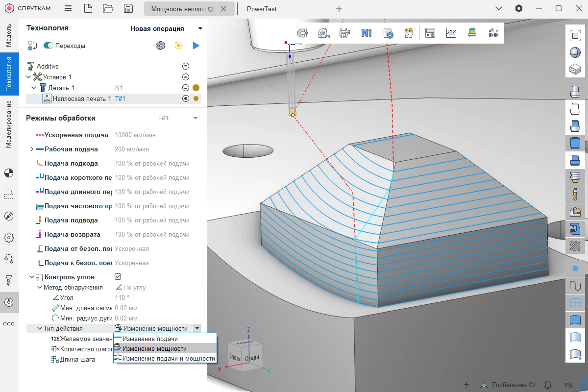This screenshot has width=588, height=392.
Task: Open the PowerTest document tab
Action: point(262,9)
